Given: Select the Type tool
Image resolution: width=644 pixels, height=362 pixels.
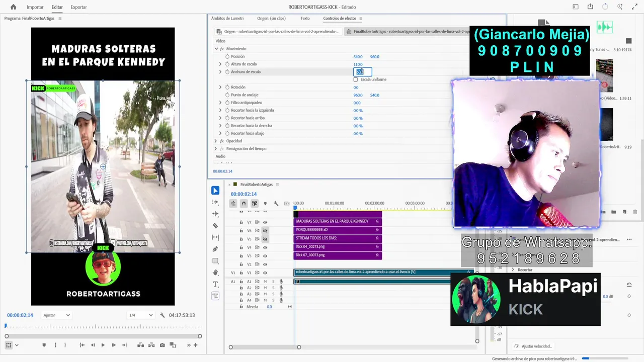Looking at the screenshot, I should click(215, 284).
